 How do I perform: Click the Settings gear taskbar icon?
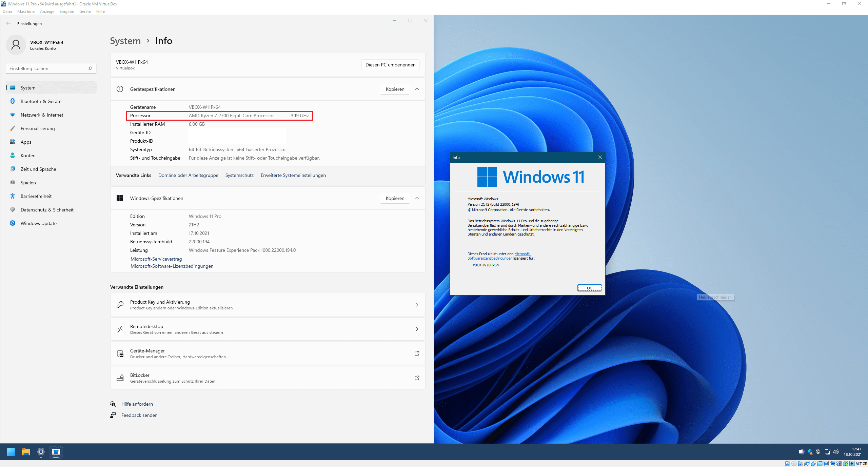point(41,452)
